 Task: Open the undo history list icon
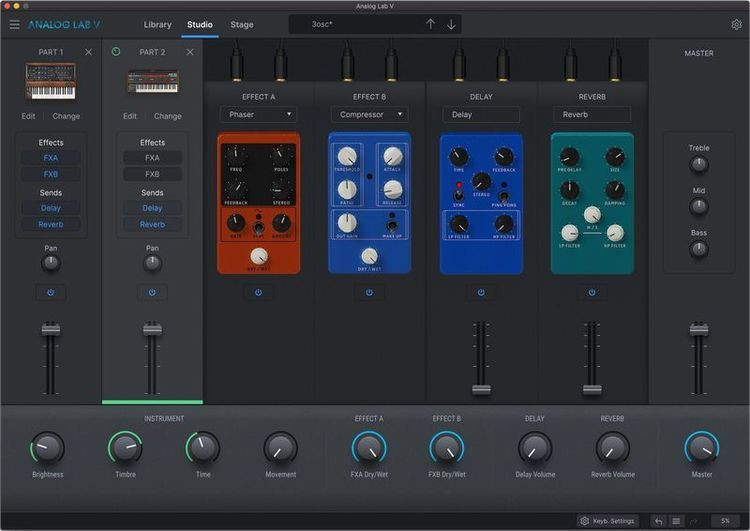tap(676, 521)
